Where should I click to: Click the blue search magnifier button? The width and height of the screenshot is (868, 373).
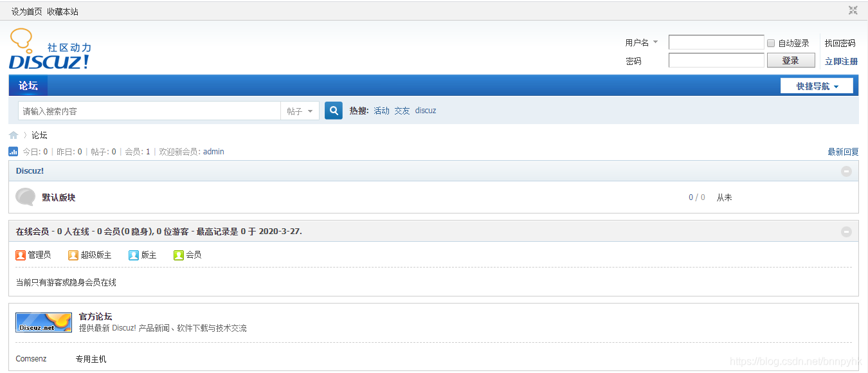[x=334, y=111]
